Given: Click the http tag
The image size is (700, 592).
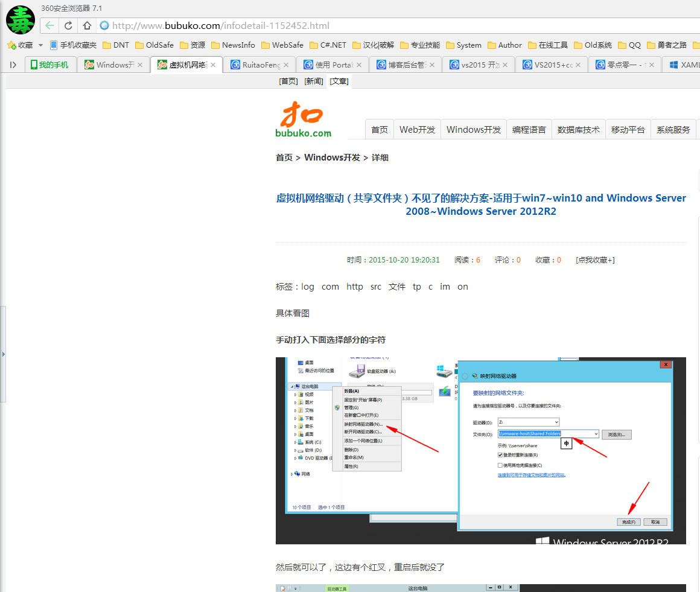Looking at the screenshot, I should [354, 287].
